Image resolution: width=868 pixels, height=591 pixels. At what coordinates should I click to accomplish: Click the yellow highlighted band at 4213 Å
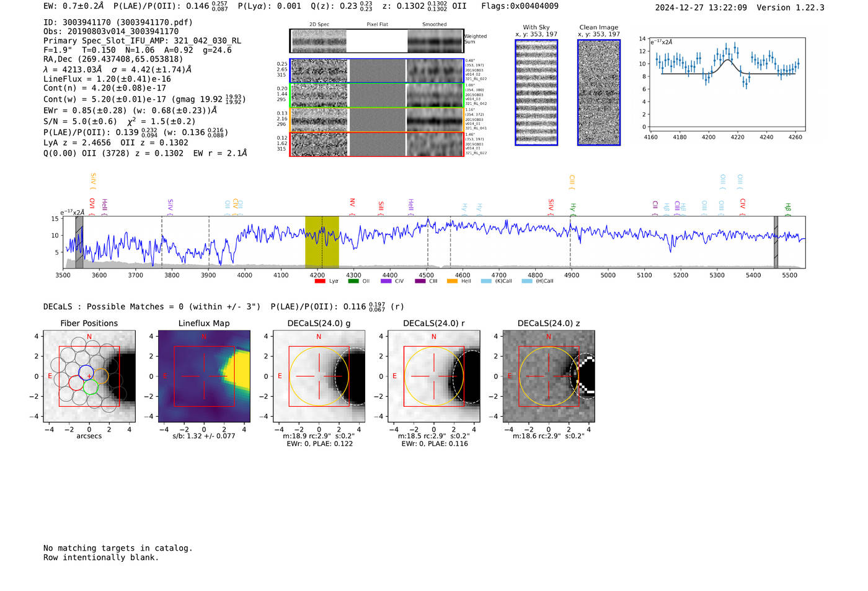(322, 242)
